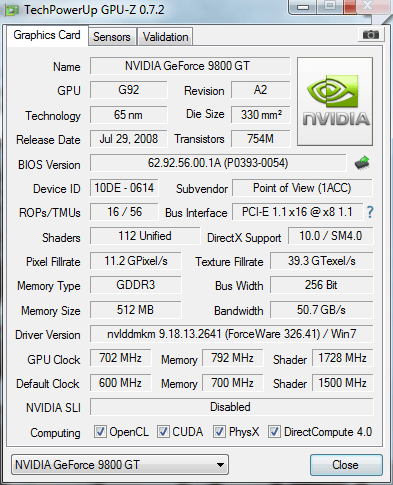
Task: Click the Driver Version field
Action: [x=232, y=334]
